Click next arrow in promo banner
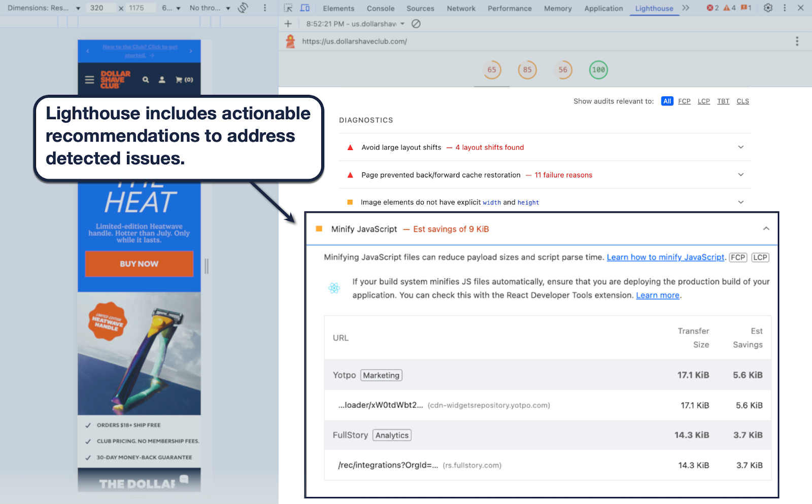This screenshot has height=504, width=812. (x=191, y=51)
